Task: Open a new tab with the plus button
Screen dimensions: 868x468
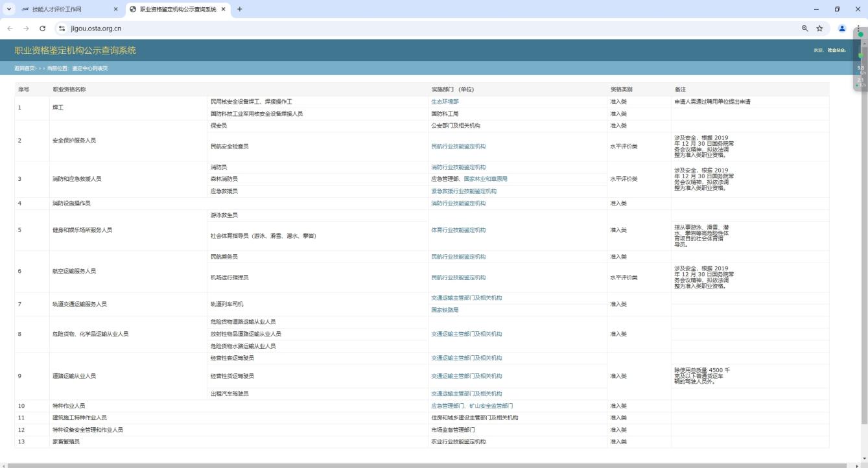Action: (x=240, y=9)
